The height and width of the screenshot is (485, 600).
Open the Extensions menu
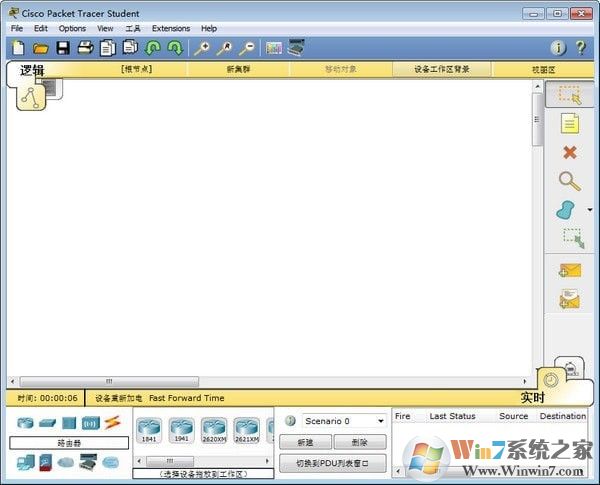[170, 28]
